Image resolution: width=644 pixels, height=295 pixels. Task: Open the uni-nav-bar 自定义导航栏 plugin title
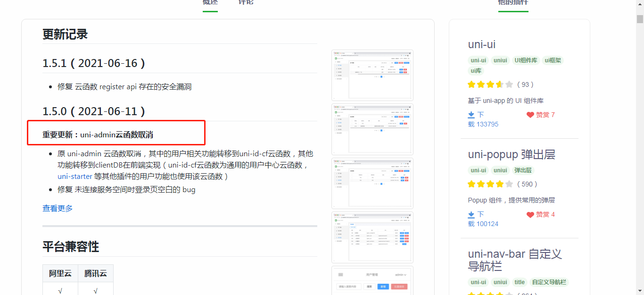click(x=515, y=260)
